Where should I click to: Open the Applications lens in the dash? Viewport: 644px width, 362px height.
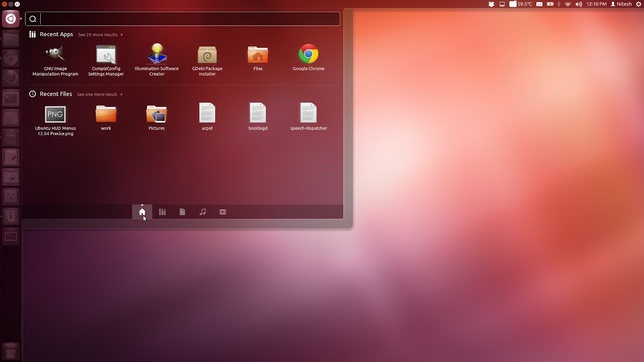pyautogui.click(x=162, y=212)
